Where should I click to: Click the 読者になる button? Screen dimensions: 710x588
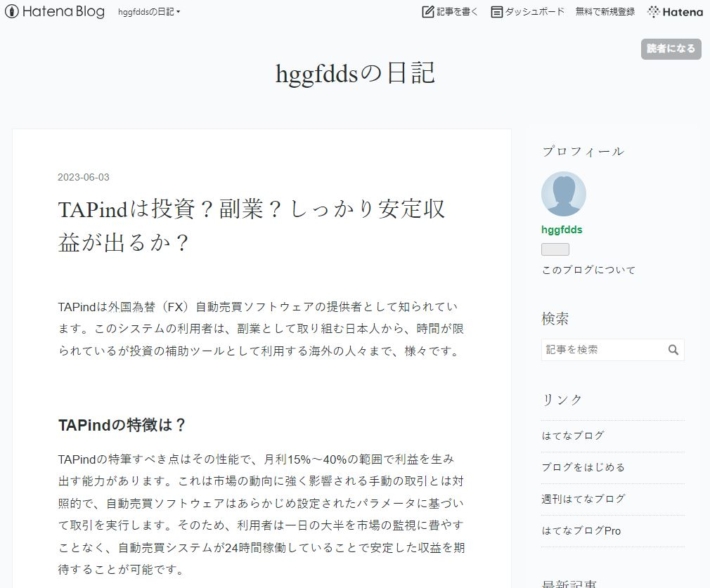pos(671,49)
